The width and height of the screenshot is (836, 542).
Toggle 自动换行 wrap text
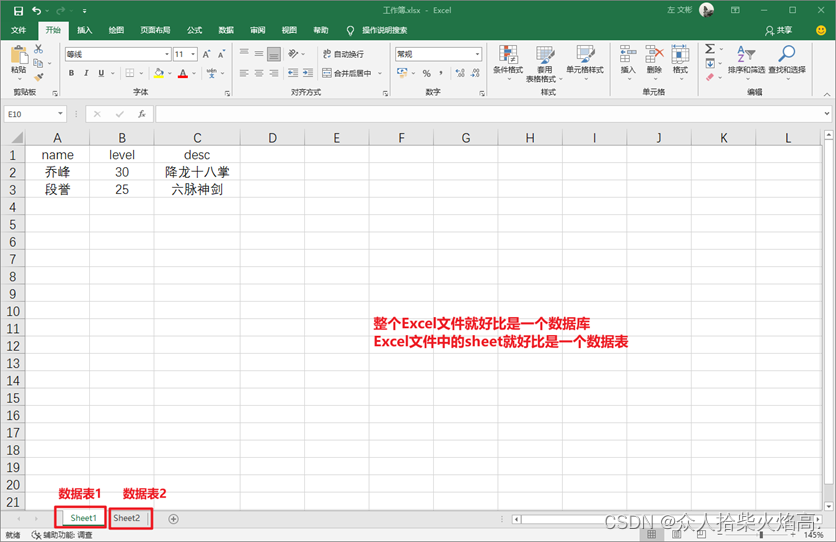tap(343, 54)
